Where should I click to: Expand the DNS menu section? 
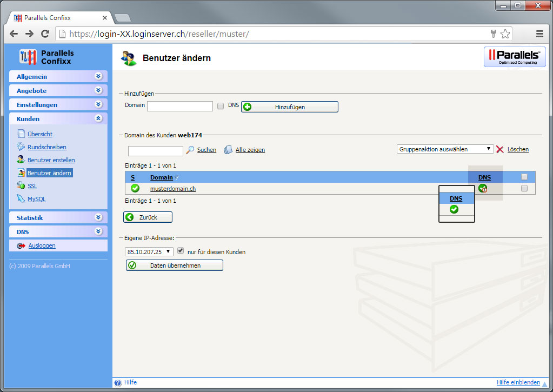[58, 232]
